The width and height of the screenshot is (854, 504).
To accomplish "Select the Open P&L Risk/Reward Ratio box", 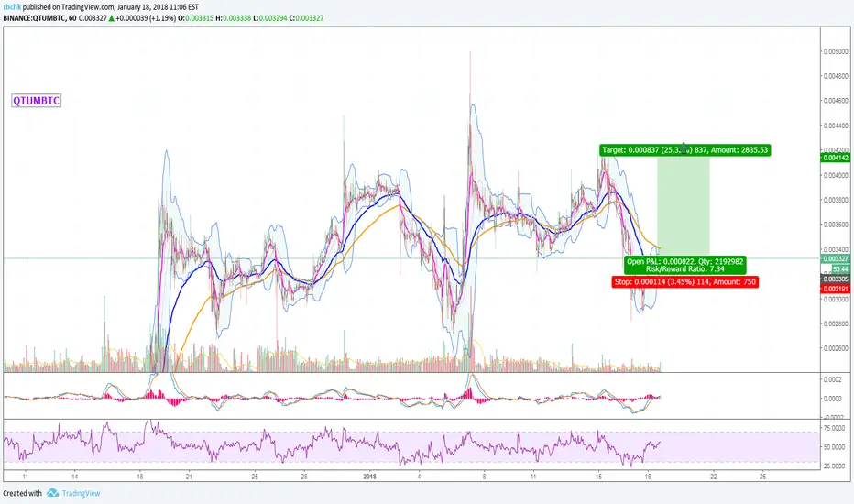I will click(684, 266).
